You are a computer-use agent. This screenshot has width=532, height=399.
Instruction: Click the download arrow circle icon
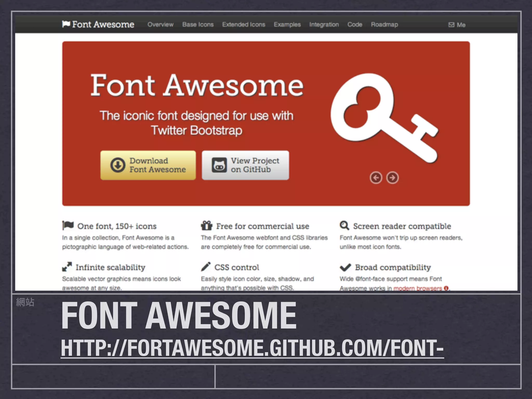pos(118,165)
